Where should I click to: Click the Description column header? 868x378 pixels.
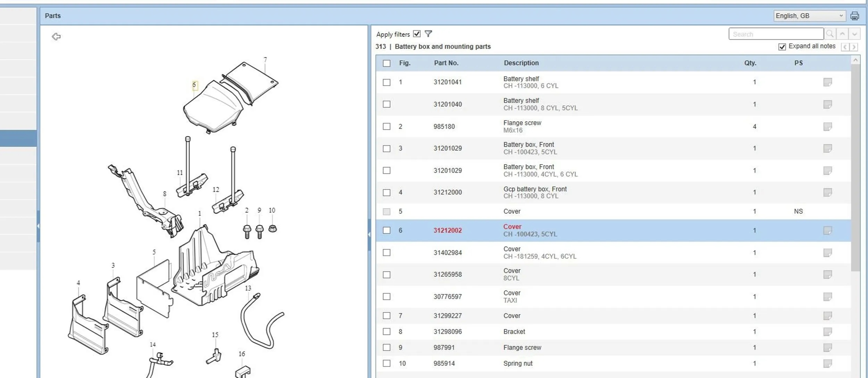pos(521,63)
